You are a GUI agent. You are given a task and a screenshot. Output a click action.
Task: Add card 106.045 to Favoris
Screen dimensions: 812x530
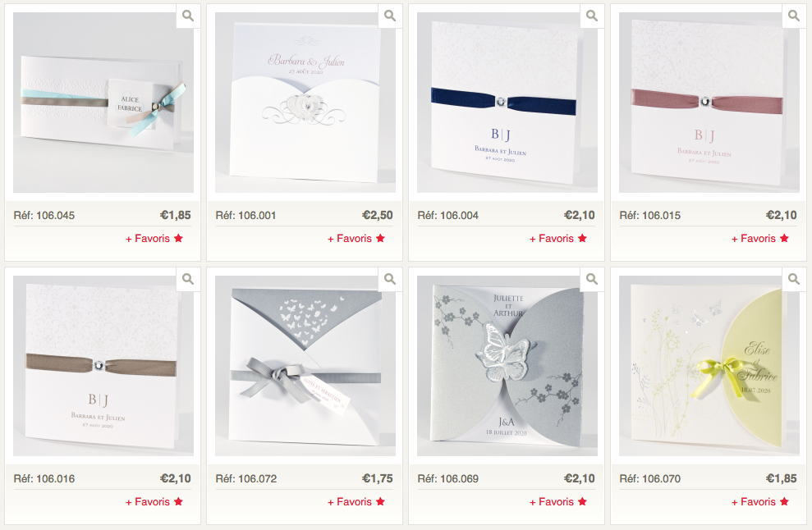click(154, 239)
